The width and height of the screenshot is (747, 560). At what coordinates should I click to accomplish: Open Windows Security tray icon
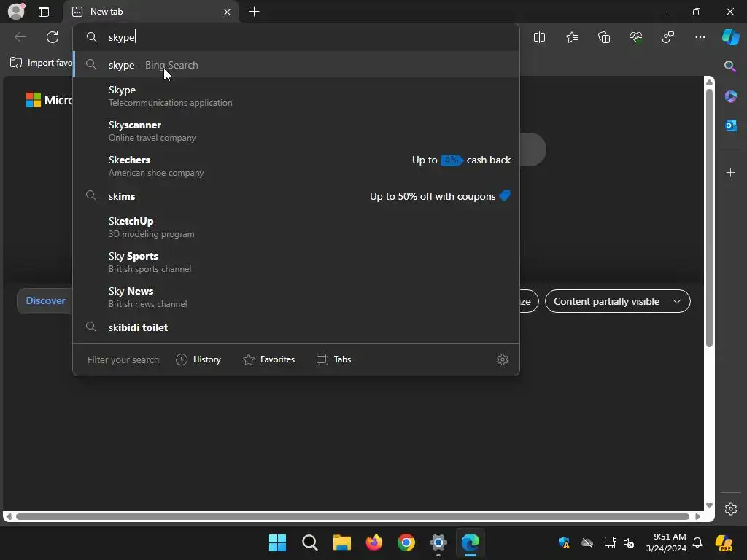564,542
